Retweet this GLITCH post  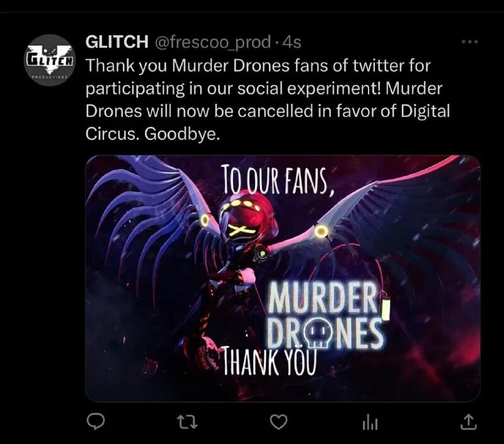pos(187,422)
